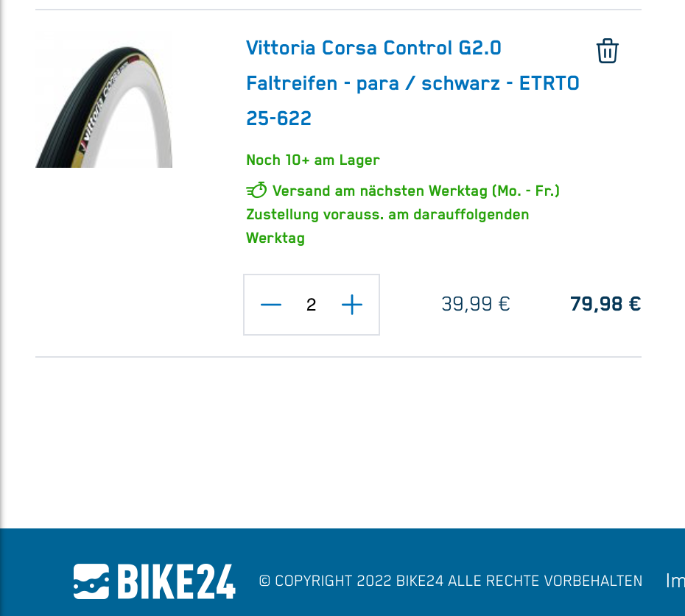The image size is (685, 616).
Task: Click the 'Zustellung vorauss.' delivery estimate text
Action: [387, 226]
